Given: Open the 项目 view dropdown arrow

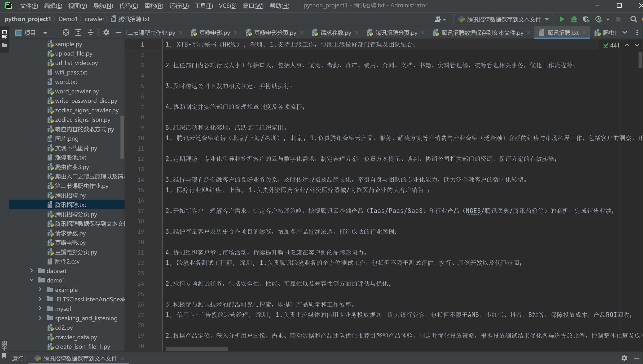Looking at the screenshot, I should (45, 33).
